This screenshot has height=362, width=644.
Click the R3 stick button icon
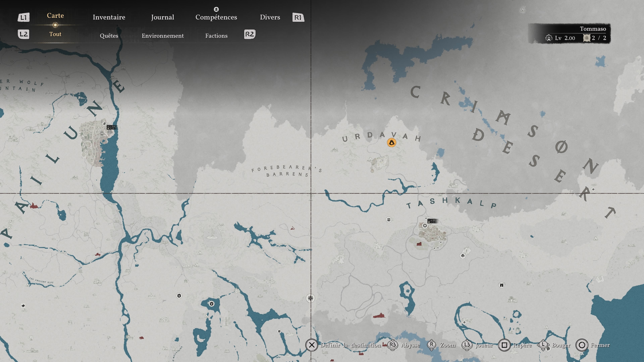pyautogui.click(x=392, y=345)
